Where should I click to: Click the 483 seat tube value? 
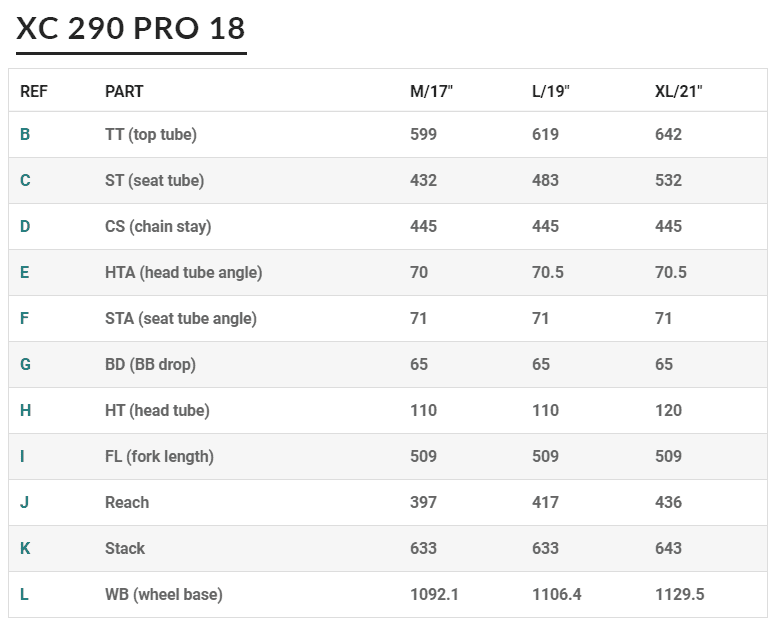(x=545, y=180)
